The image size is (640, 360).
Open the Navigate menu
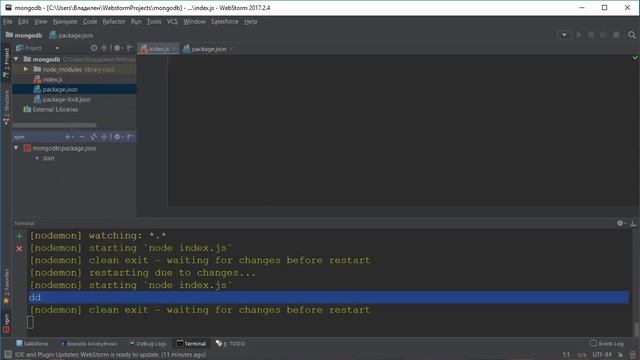[x=65, y=22]
